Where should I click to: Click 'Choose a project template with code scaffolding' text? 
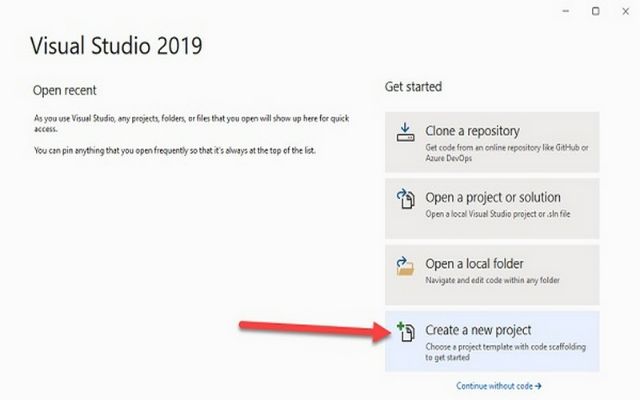point(505,352)
